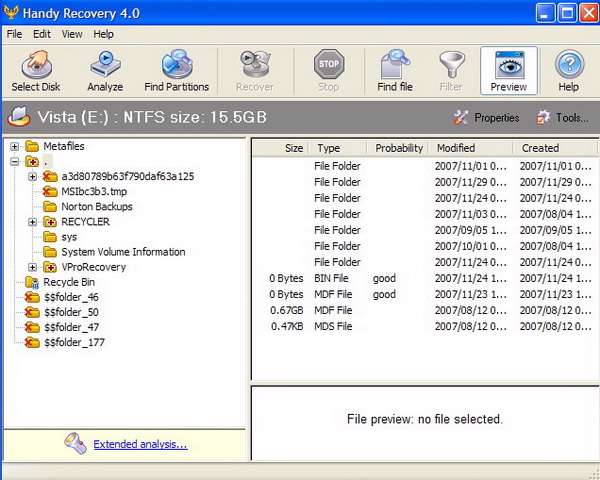Select the 0 Bytes MDF File row

pyautogui.click(x=425, y=294)
